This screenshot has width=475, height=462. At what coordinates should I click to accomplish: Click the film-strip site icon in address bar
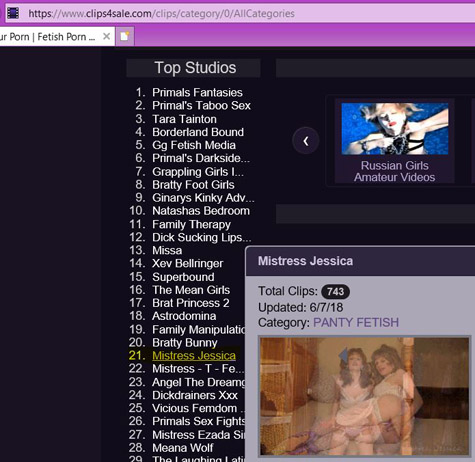coord(13,13)
